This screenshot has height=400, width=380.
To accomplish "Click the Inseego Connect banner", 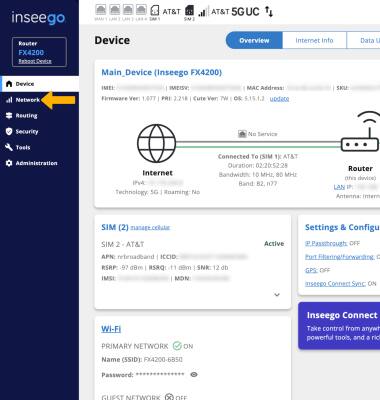I will pyautogui.click(x=339, y=326).
